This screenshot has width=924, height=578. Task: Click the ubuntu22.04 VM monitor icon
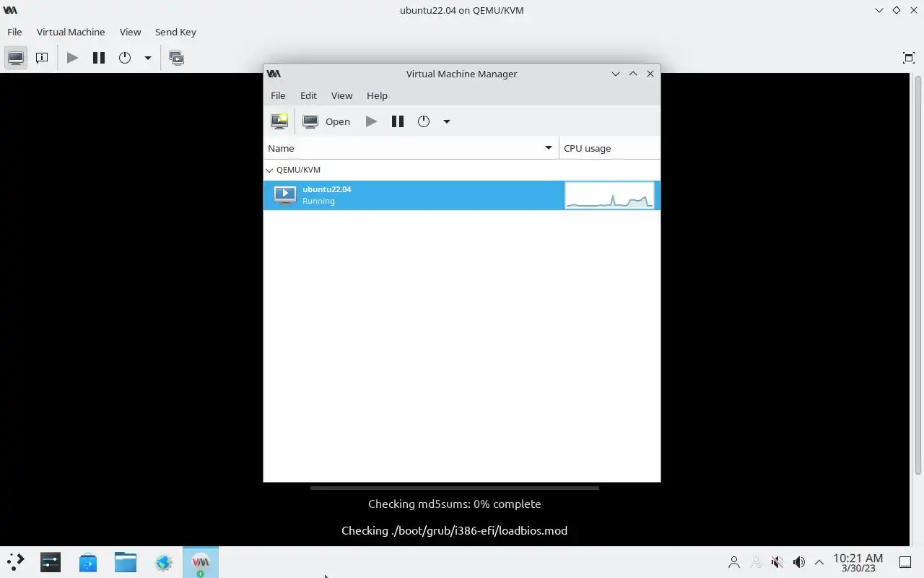coord(285,195)
